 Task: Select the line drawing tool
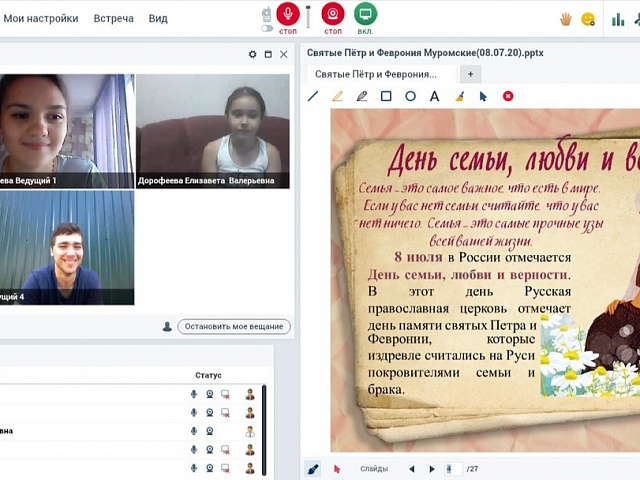[x=313, y=96]
